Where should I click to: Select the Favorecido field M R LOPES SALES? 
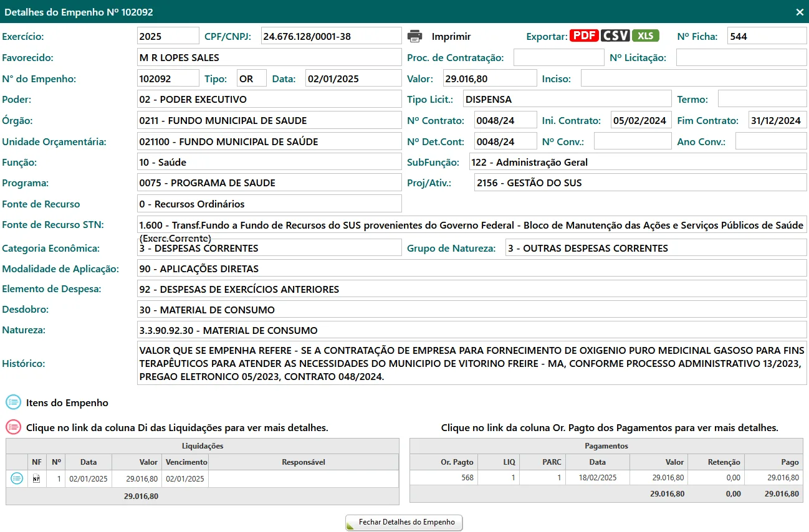click(x=269, y=58)
